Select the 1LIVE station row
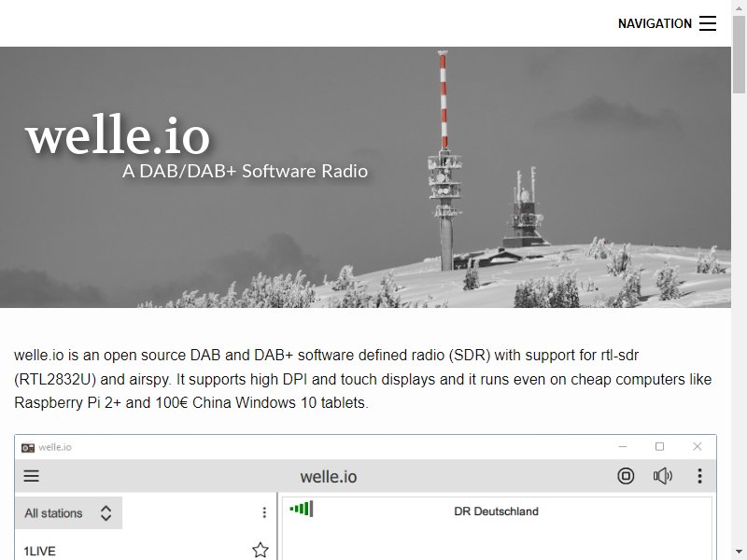This screenshot has width=747, height=560. (146, 550)
